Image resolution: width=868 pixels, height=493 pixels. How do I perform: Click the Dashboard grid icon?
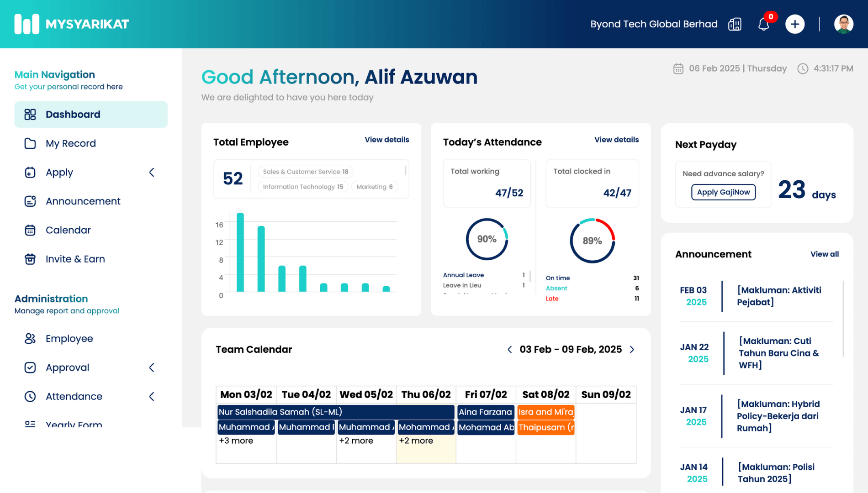[x=30, y=115]
